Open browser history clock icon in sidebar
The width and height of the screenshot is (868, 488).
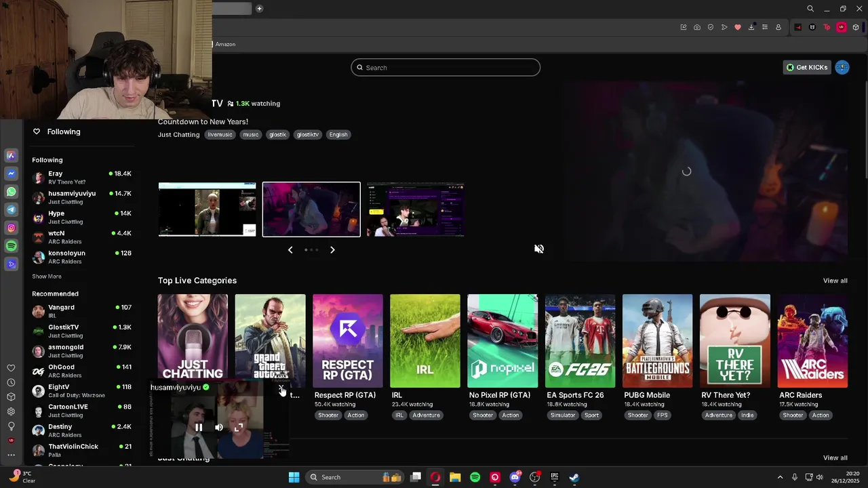tap(11, 382)
